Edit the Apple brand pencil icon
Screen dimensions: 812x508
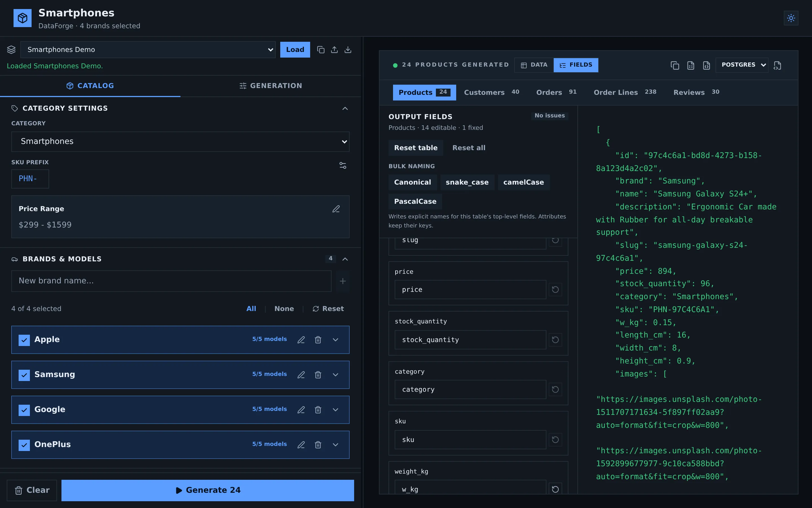(301, 340)
